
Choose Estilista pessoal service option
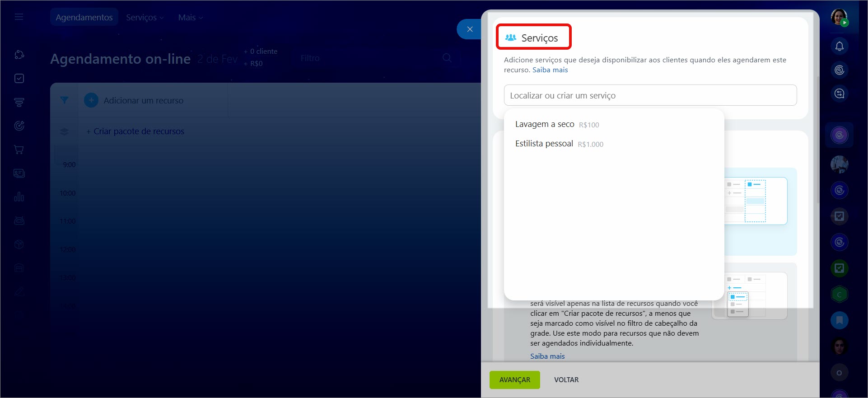(544, 144)
